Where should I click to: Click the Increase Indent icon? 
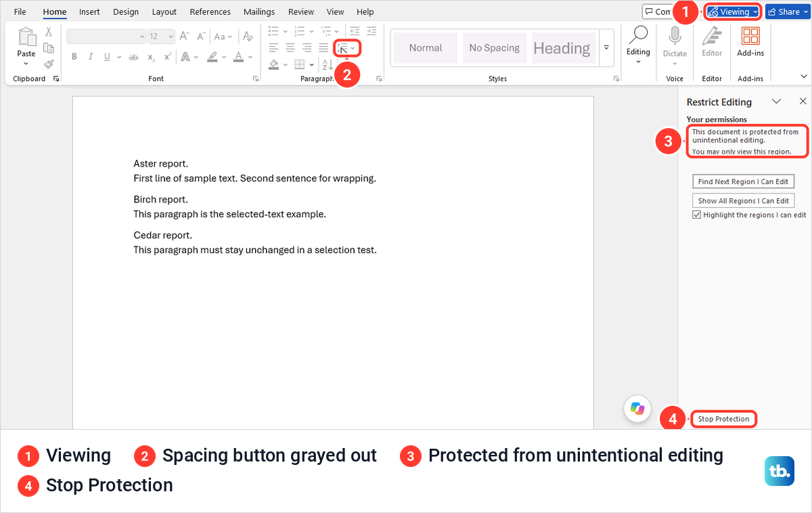[x=371, y=30]
